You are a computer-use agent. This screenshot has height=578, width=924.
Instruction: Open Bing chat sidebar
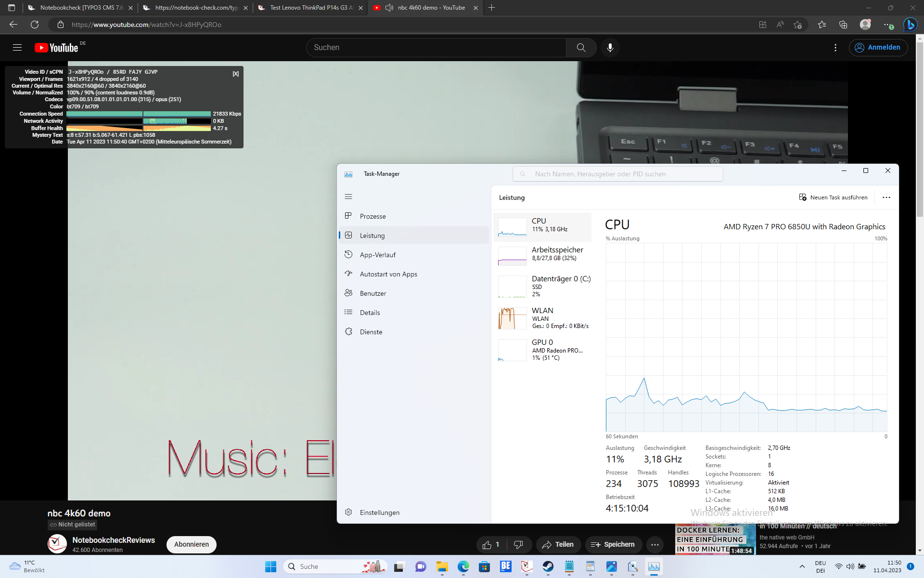pos(910,25)
